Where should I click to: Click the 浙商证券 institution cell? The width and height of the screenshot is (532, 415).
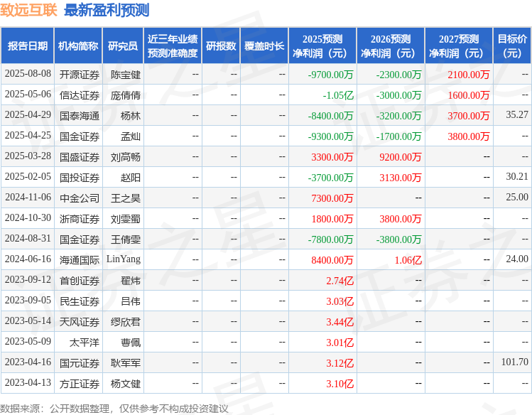tap(80, 219)
